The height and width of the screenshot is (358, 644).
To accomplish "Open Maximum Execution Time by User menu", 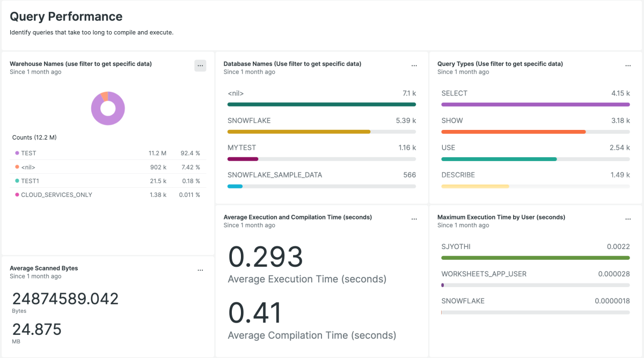I will (628, 219).
